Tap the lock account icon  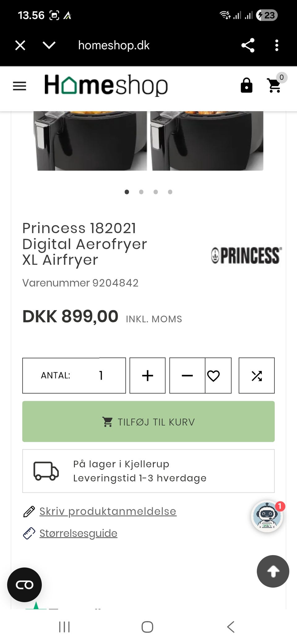pyautogui.click(x=247, y=85)
